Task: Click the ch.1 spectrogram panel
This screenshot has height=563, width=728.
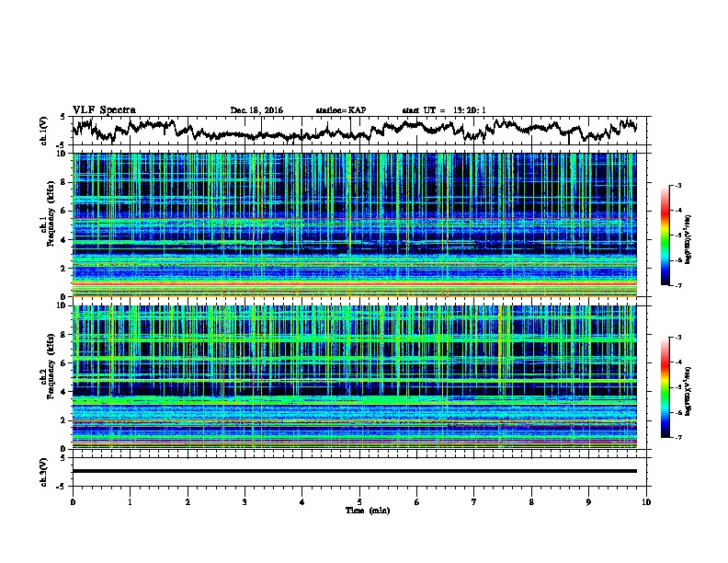Action: pos(354,224)
